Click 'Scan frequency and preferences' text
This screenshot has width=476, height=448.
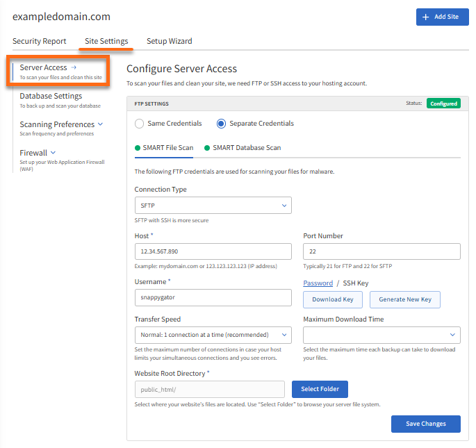point(57,133)
